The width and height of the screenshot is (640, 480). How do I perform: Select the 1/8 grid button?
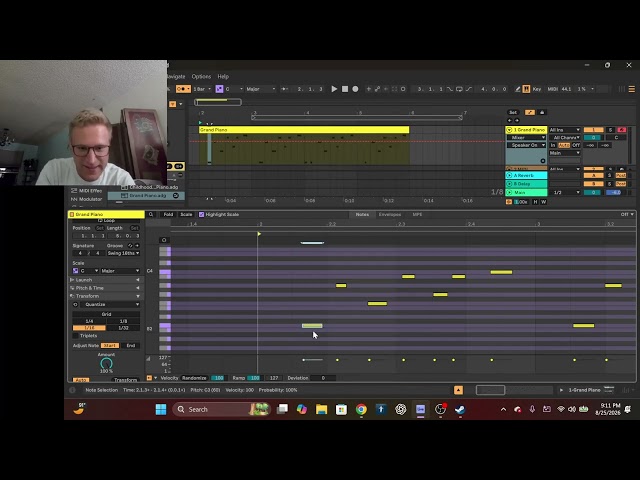(123, 321)
